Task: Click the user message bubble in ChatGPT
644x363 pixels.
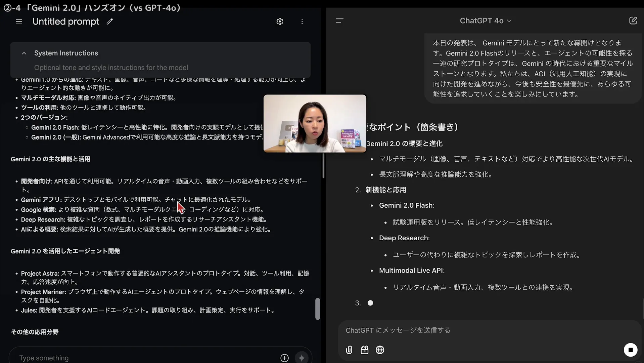Action: [533, 69]
